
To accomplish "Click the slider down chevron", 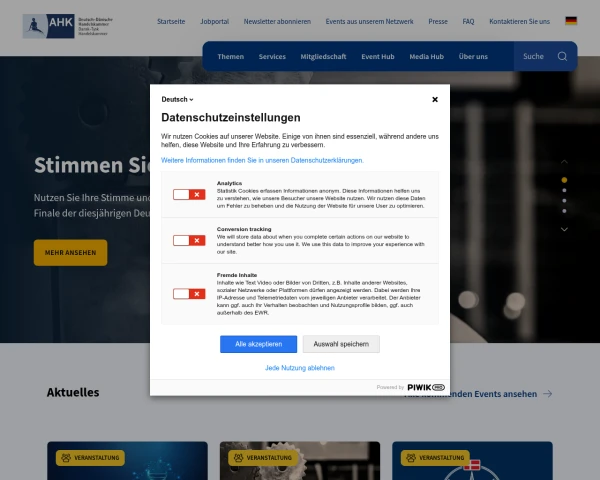I will (x=564, y=229).
